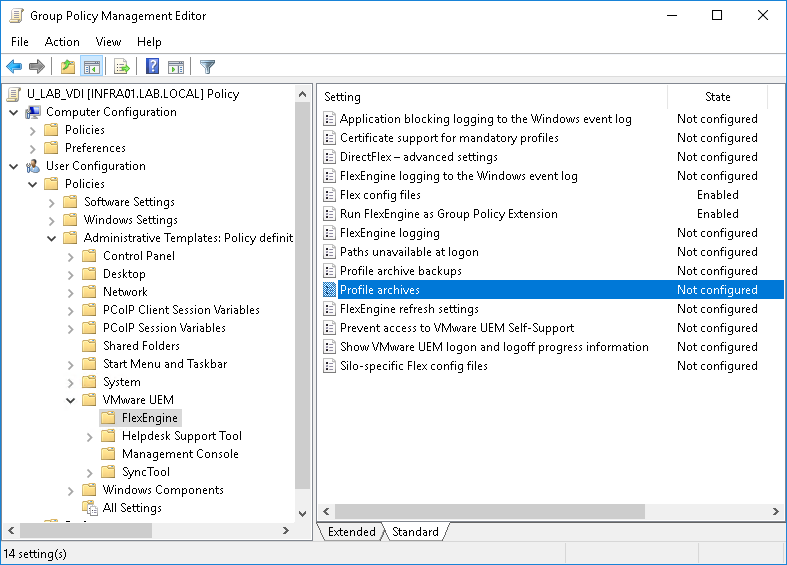Select the Flex config files setting

point(380,195)
